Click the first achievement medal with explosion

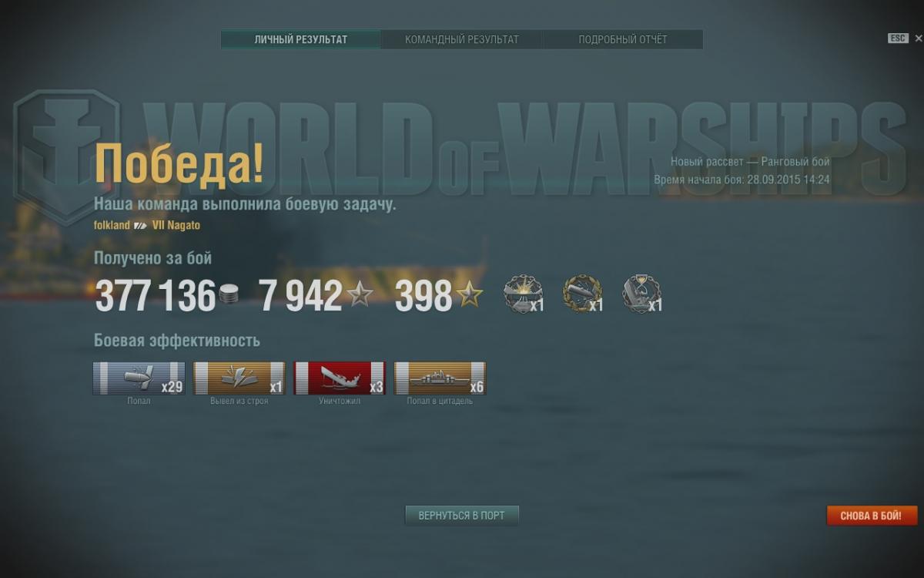[x=523, y=294]
